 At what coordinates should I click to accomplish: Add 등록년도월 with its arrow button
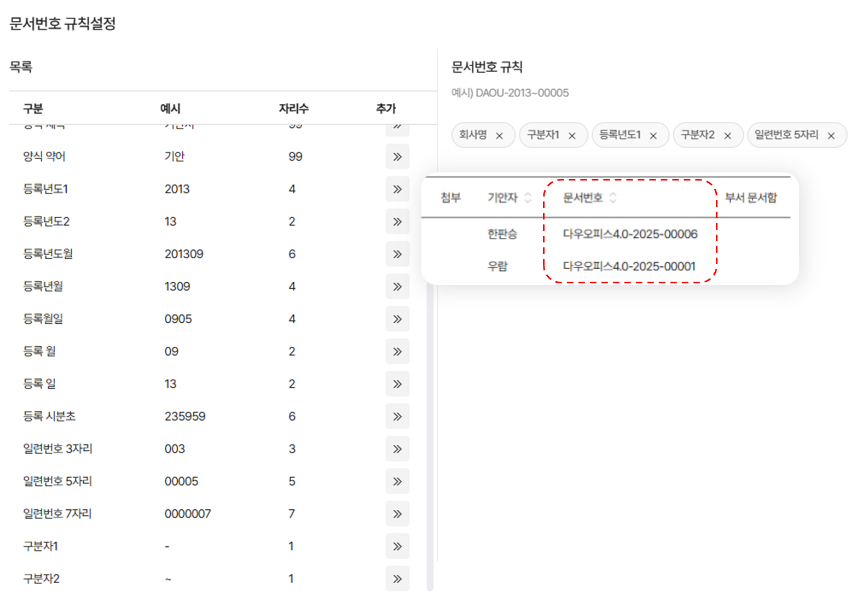pyautogui.click(x=397, y=254)
